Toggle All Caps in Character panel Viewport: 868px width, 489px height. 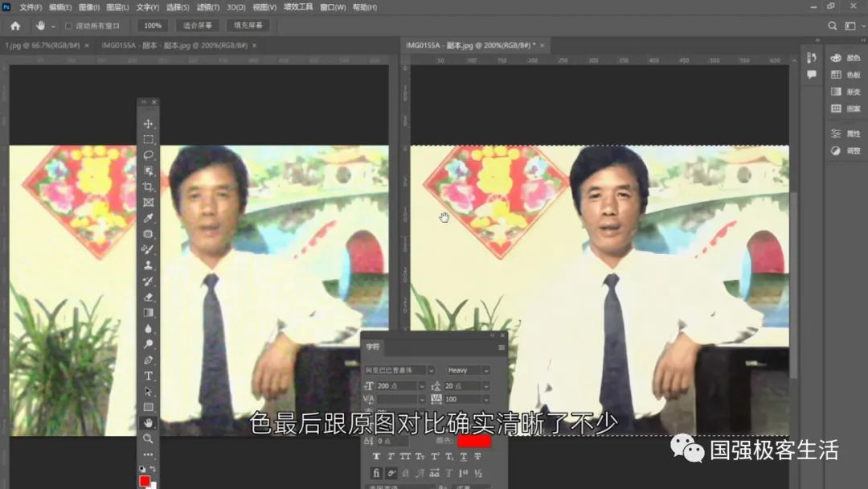[x=405, y=456]
